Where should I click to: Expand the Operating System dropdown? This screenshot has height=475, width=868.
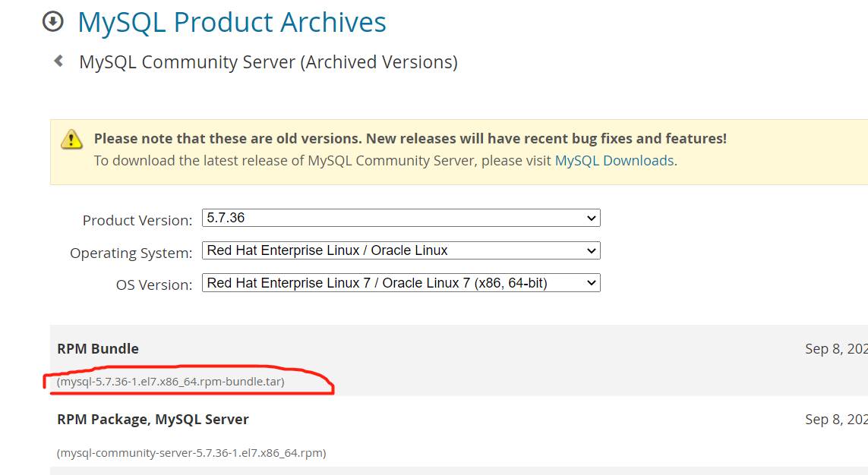[401, 250]
